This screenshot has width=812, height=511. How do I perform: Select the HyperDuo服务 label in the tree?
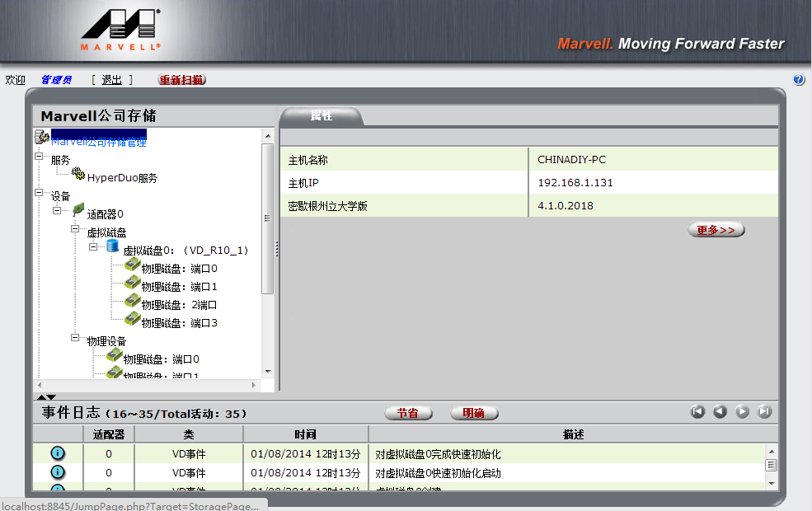[122, 178]
